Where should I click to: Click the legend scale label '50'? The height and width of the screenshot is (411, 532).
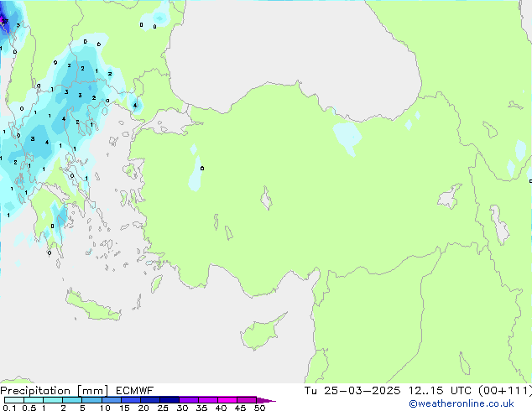(x=259, y=408)
